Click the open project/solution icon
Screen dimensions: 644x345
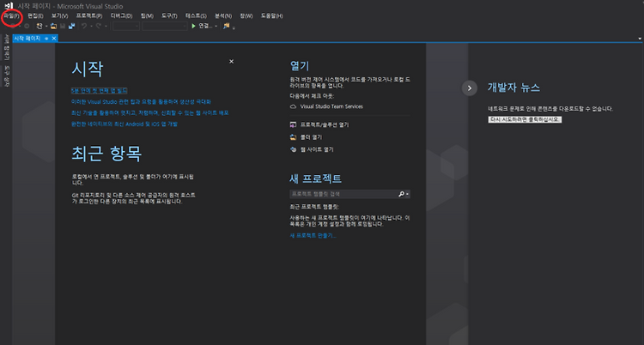point(293,124)
